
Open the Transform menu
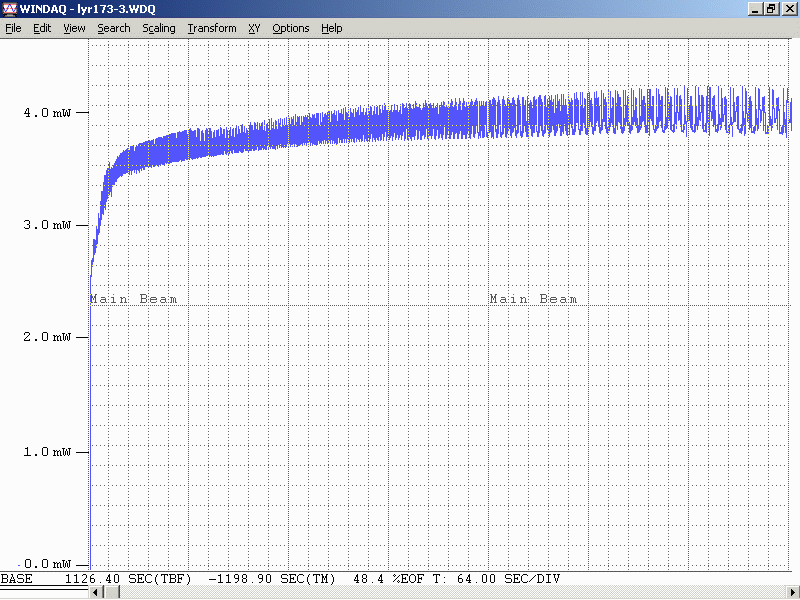coord(212,28)
